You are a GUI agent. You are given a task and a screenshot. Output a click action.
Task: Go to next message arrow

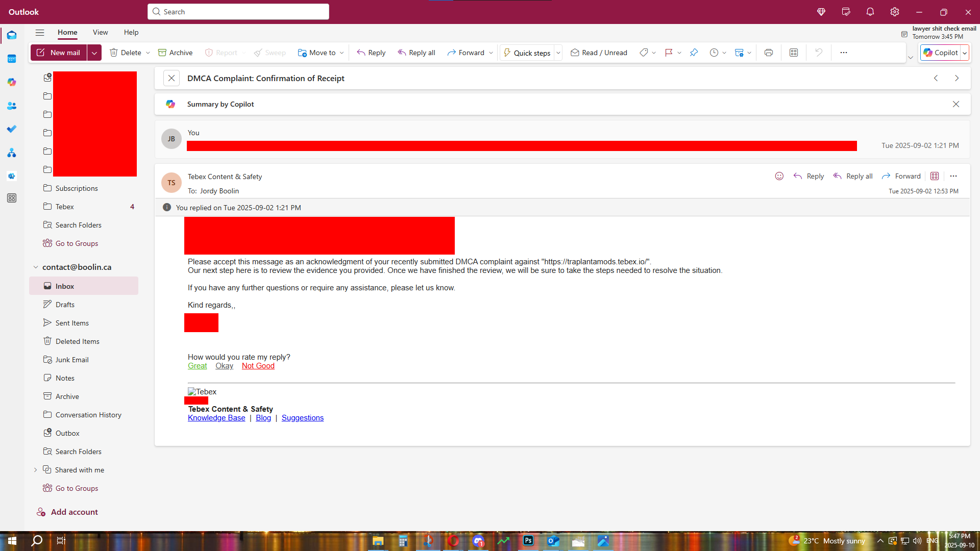(x=957, y=78)
